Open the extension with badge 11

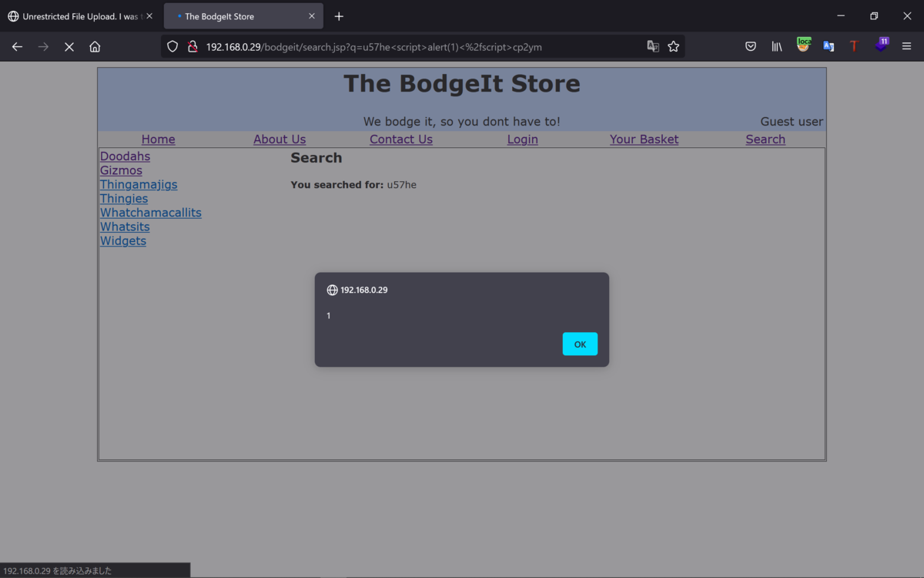click(x=881, y=45)
